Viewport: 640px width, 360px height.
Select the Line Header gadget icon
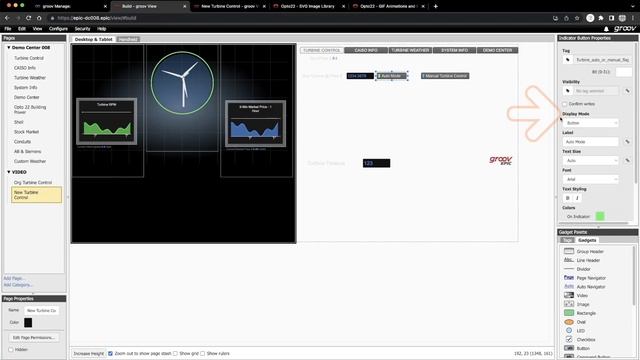point(569,260)
